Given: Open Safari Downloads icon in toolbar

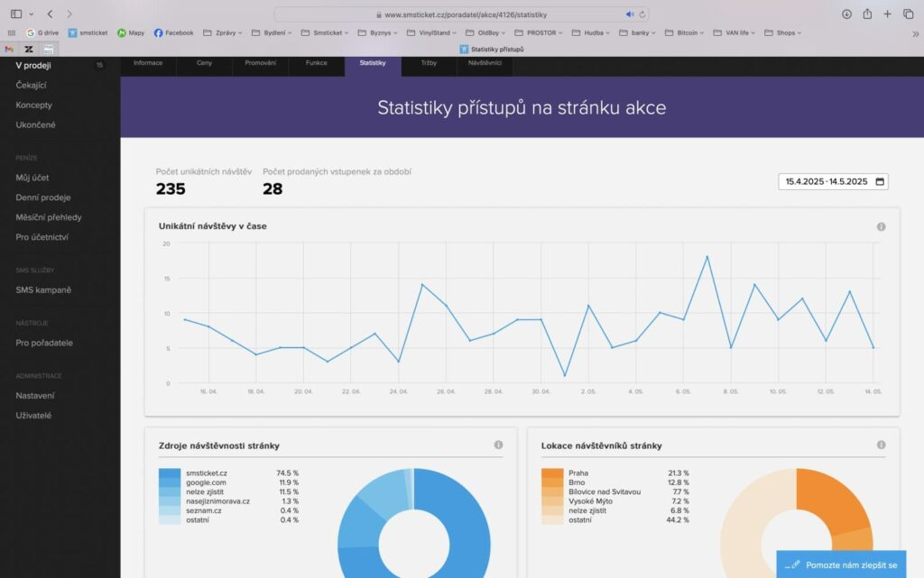Looking at the screenshot, I should click(846, 14).
